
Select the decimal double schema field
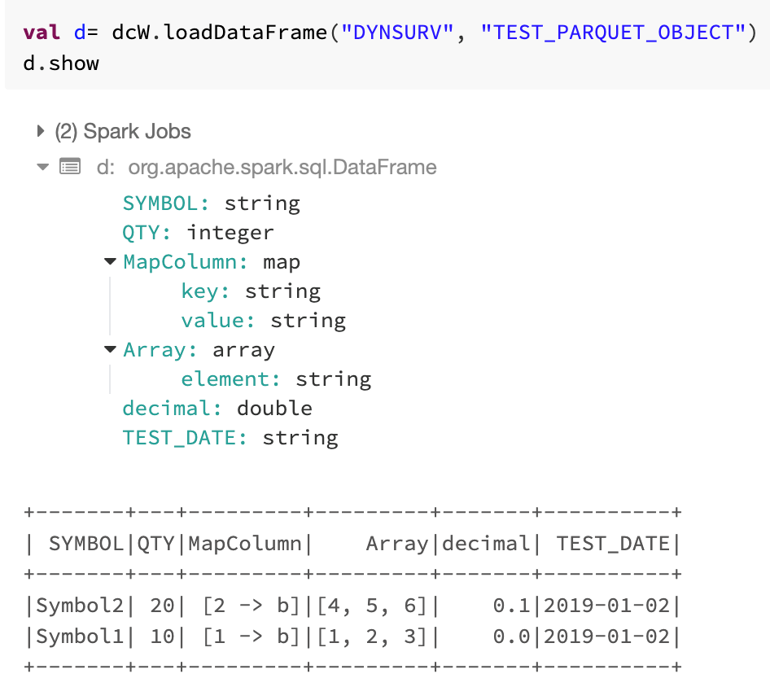(x=217, y=409)
